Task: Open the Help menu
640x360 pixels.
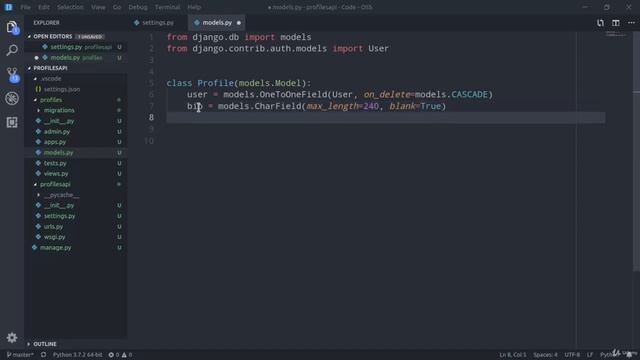Action: tap(194, 7)
